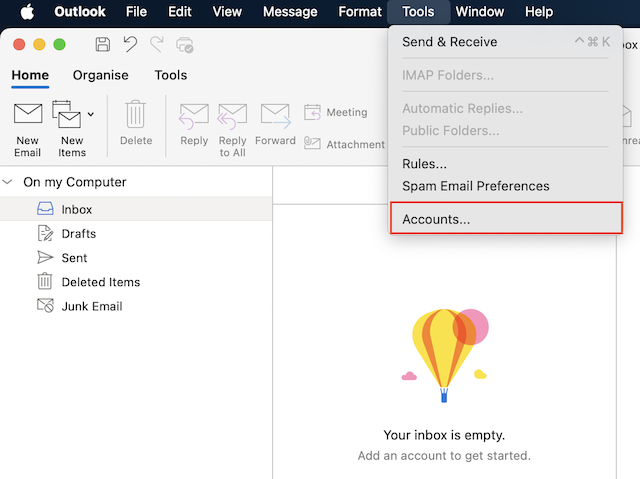Choose Automatic Replies... menu entry
Image resolution: width=640 pixels, height=479 pixels.
[506, 108]
